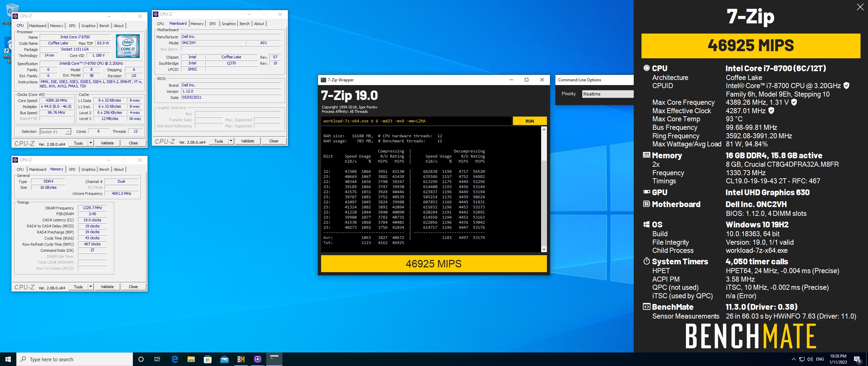Open the Socket #1 selection dropdown in CPU-Z

coord(55,131)
